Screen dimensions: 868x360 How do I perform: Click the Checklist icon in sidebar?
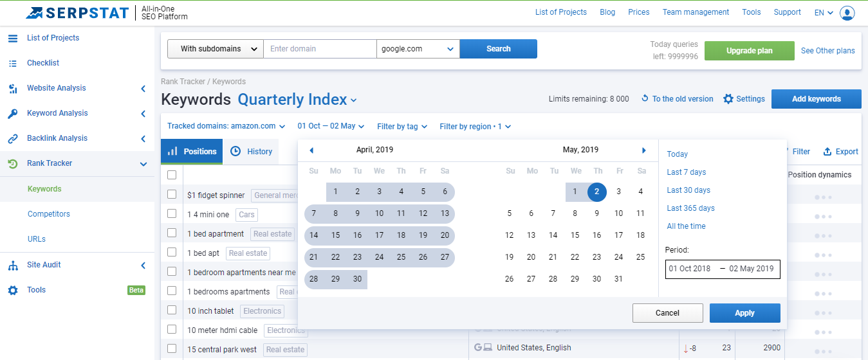[13, 63]
